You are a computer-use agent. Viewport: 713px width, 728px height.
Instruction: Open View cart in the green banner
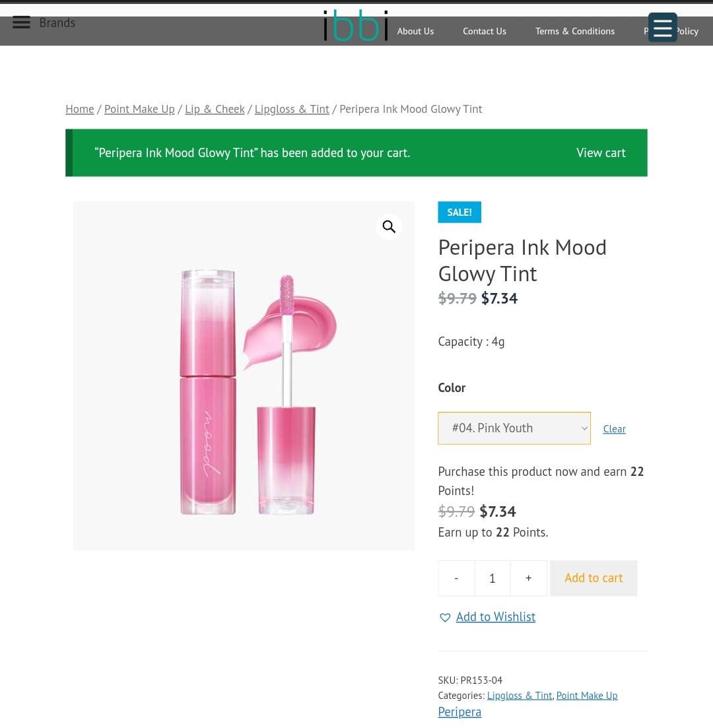pos(601,153)
